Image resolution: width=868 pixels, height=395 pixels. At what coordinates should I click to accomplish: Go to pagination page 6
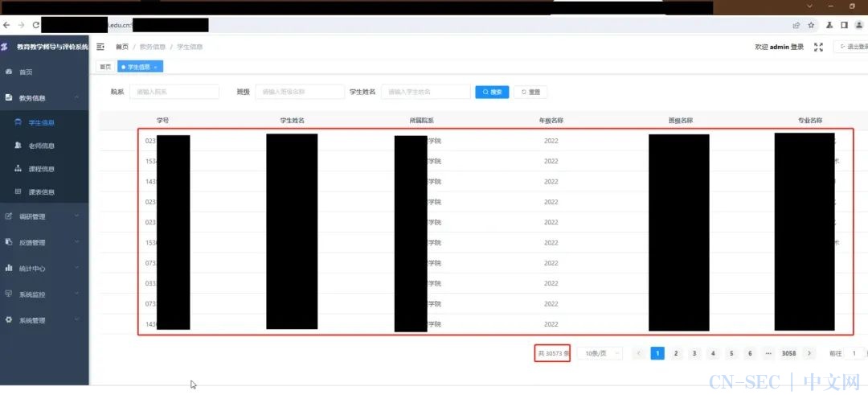click(x=750, y=353)
